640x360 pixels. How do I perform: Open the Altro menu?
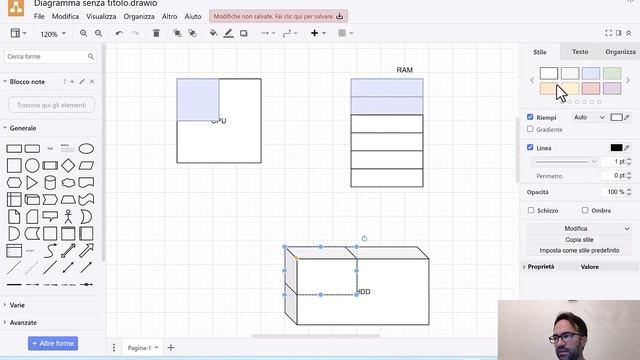[x=169, y=16]
